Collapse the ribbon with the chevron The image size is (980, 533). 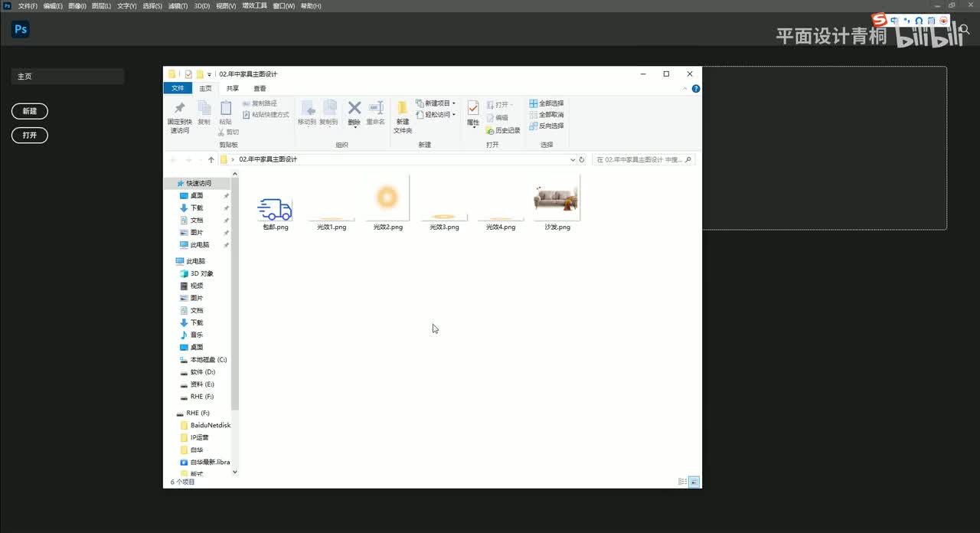(x=686, y=89)
